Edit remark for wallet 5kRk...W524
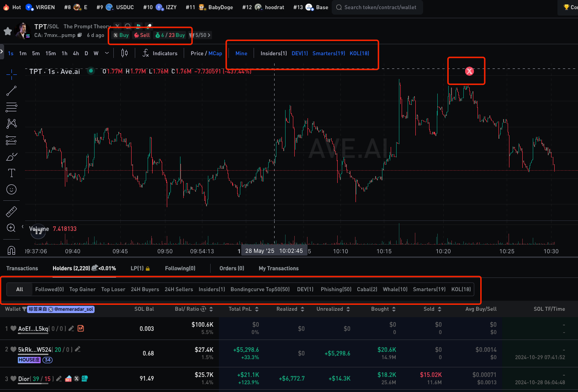Image resolution: width=578 pixels, height=392 pixels. coord(78,349)
